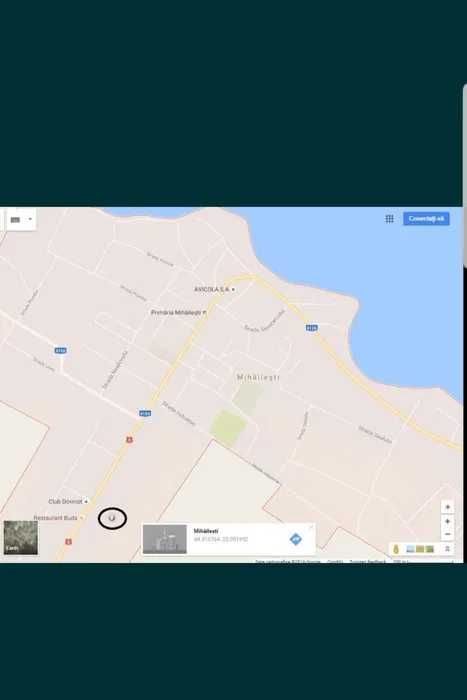This screenshot has width=467, height=700.
Task: Expand the search box dropdown arrow
Action: pyautogui.click(x=30, y=219)
